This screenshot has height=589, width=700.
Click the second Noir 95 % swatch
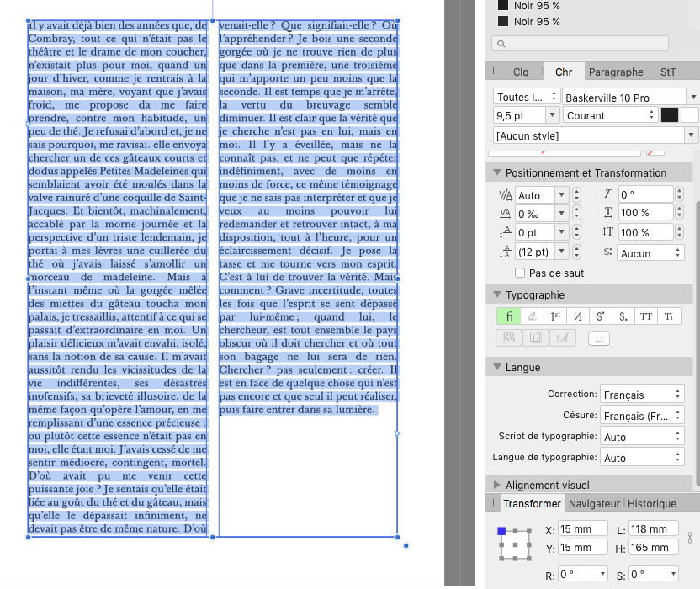tap(503, 21)
